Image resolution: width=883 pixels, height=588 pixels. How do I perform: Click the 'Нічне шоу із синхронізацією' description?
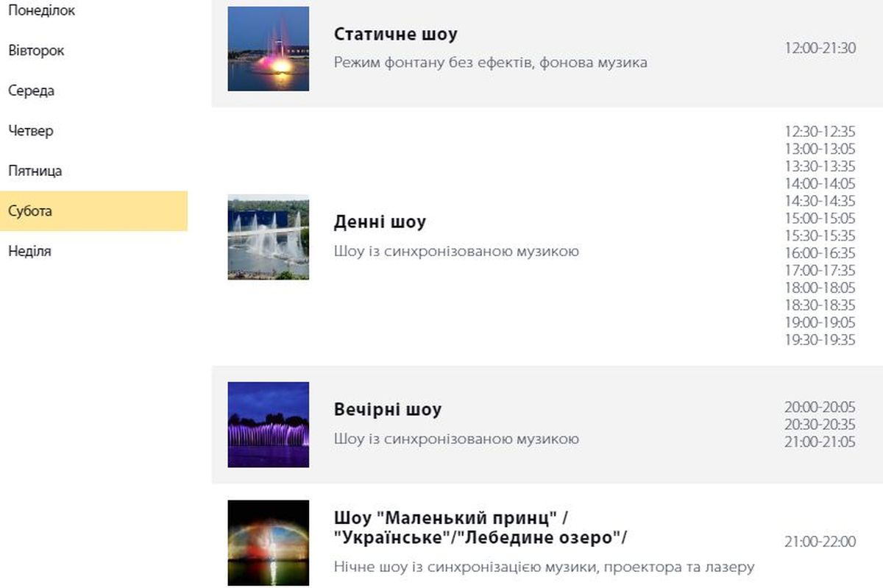pyautogui.click(x=545, y=567)
